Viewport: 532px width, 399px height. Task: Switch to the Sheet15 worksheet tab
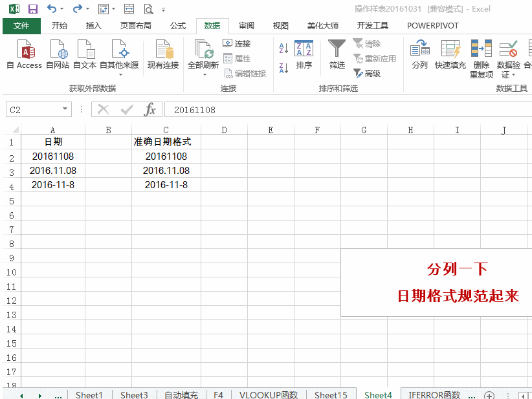point(331,394)
